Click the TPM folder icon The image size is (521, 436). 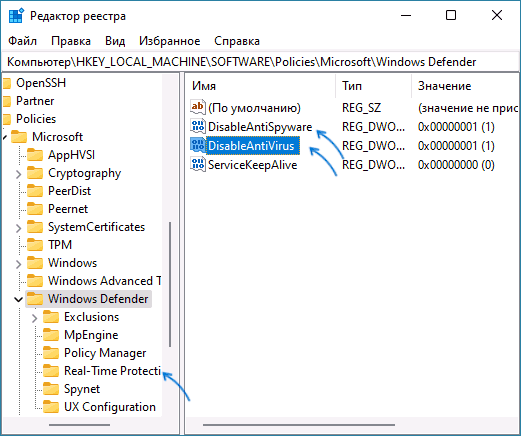(x=35, y=245)
